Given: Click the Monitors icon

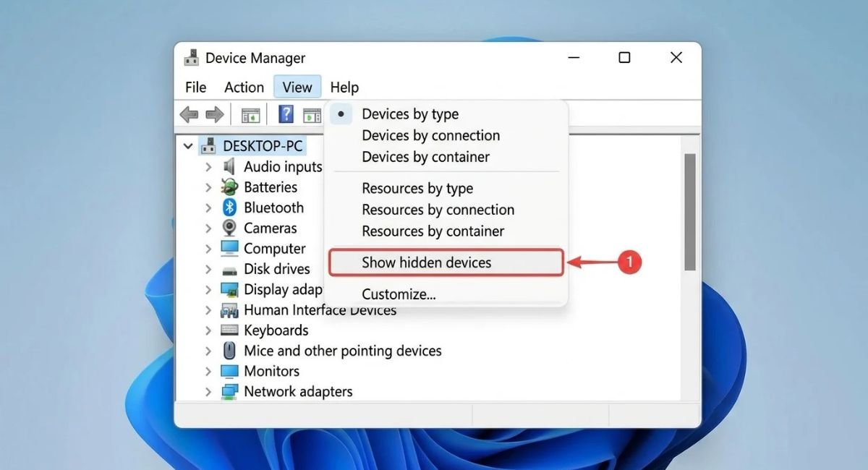Looking at the screenshot, I should [229, 371].
